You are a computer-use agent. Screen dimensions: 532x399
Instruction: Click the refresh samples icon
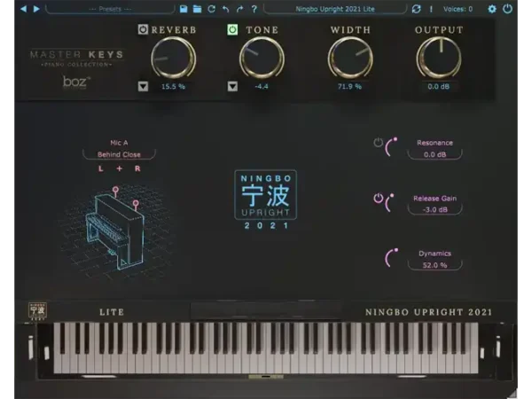[417, 9]
